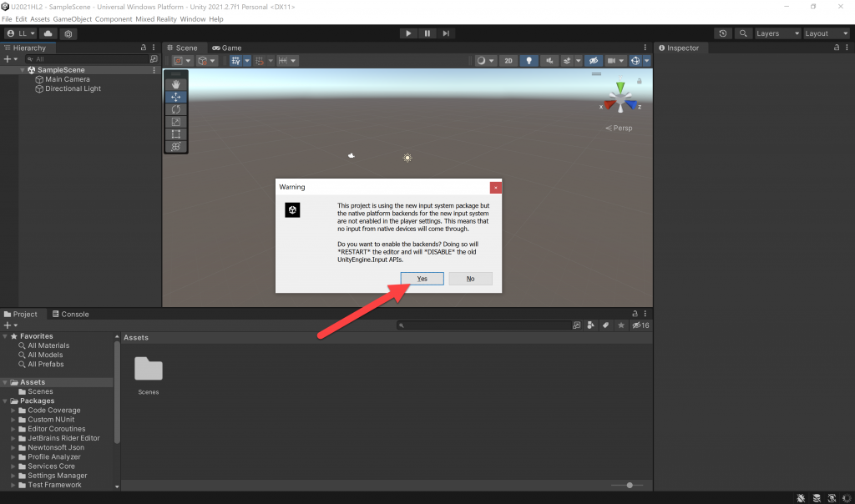Click scene orientation gizmo Y axis
The height and width of the screenshot is (504, 855).
[x=620, y=87]
